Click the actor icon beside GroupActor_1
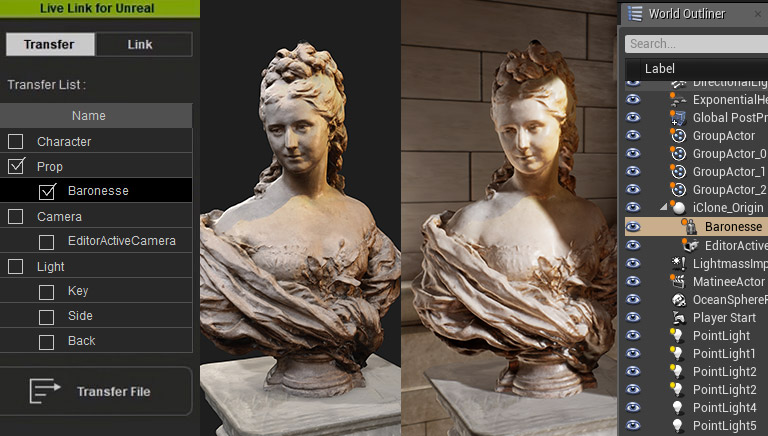This screenshot has height=436, width=768. pos(678,171)
